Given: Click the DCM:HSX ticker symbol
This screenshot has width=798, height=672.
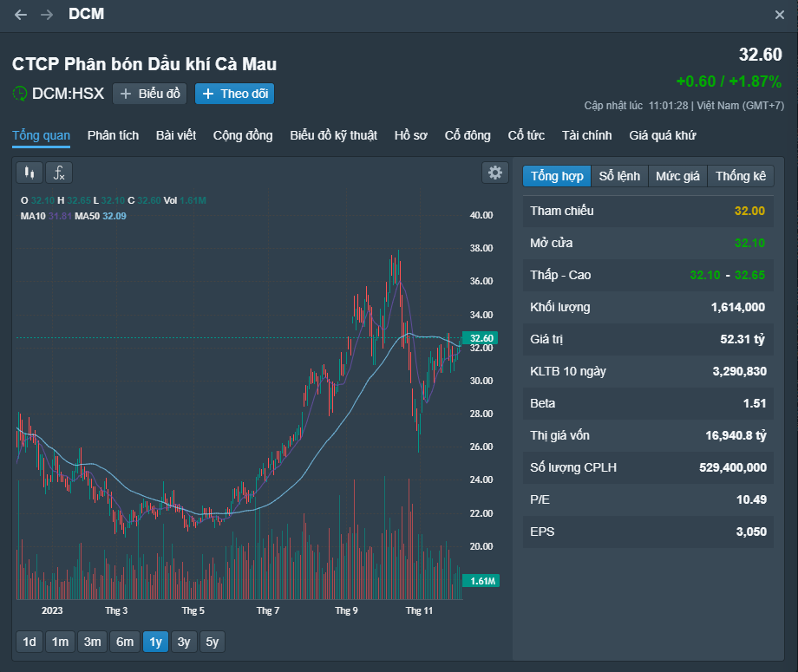Looking at the screenshot, I should pyautogui.click(x=68, y=94).
